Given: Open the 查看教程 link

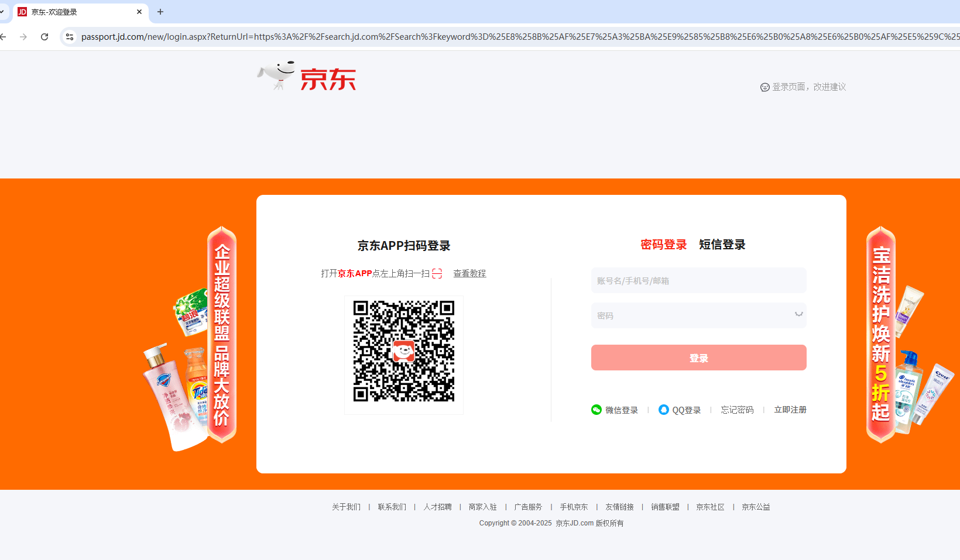Looking at the screenshot, I should [469, 273].
